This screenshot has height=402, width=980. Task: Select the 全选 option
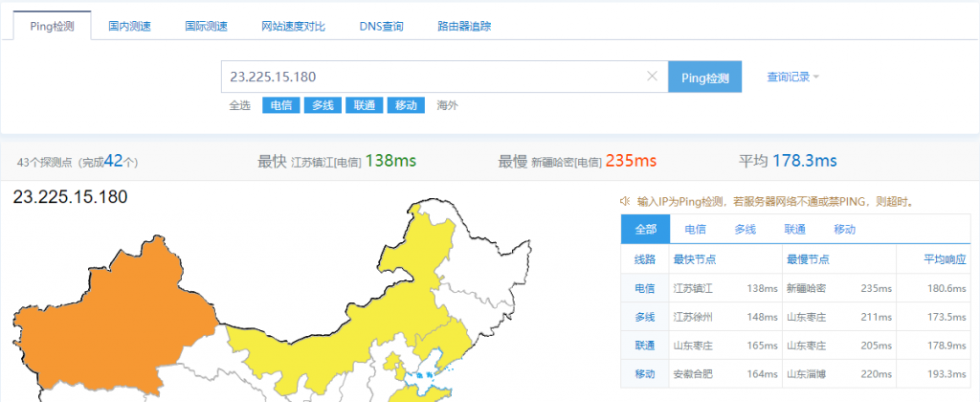click(239, 105)
